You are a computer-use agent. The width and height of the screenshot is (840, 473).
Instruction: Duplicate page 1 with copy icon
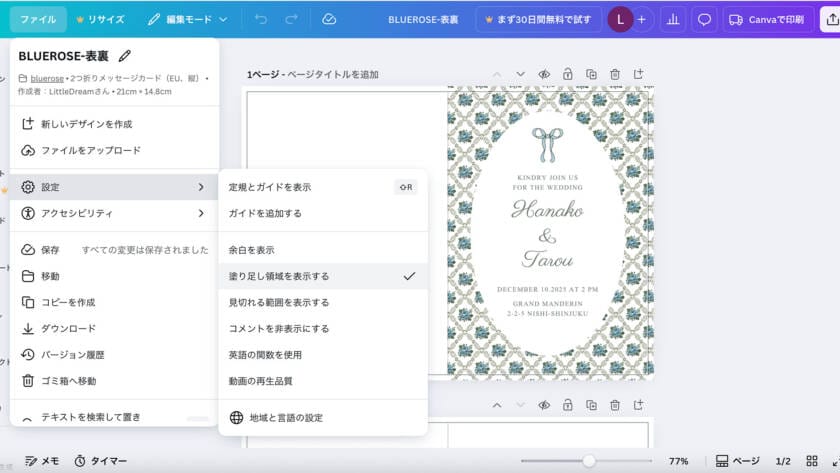tap(591, 74)
